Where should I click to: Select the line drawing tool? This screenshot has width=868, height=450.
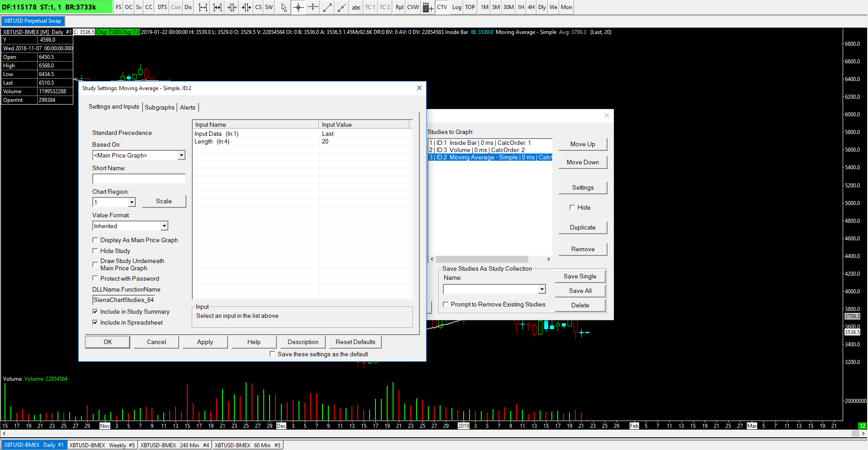tap(327, 7)
